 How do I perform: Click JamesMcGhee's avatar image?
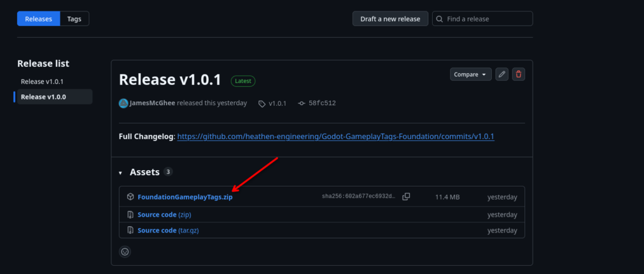[123, 103]
